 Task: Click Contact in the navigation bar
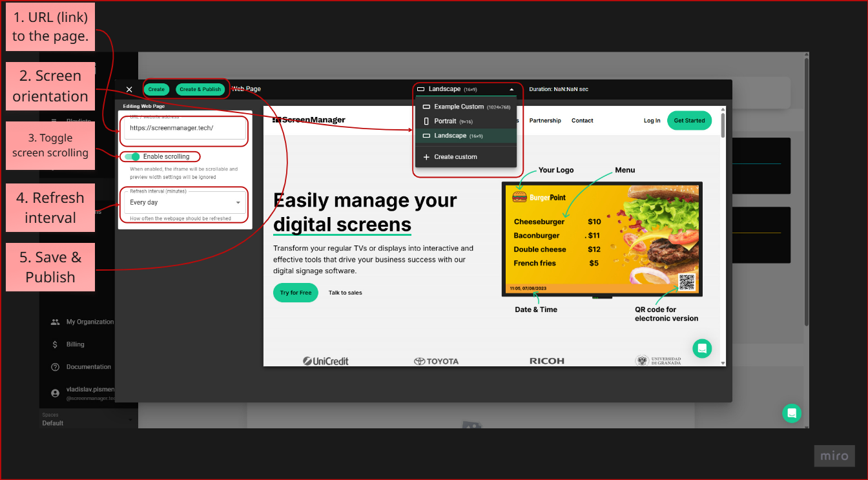582,120
